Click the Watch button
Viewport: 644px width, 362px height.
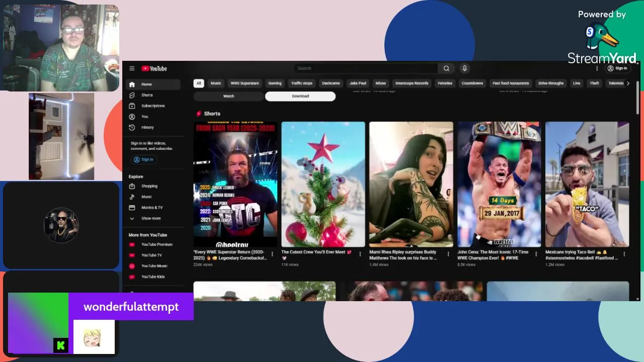coord(229,96)
